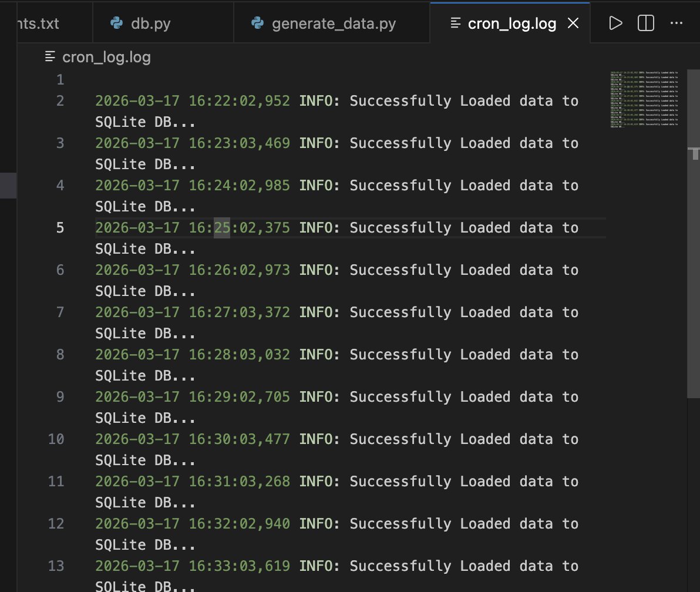Viewport: 700px width, 592px height.
Task: Click the Python icon on db.py tab
Action: pyautogui.click(x=116, y=23)
